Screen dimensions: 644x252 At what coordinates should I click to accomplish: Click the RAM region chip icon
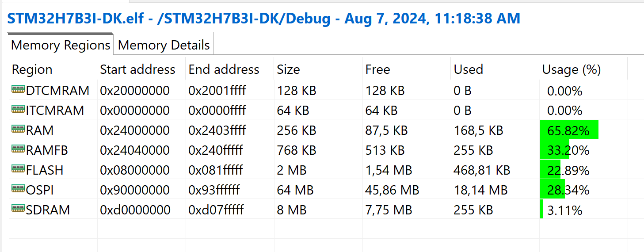[18, 129]
